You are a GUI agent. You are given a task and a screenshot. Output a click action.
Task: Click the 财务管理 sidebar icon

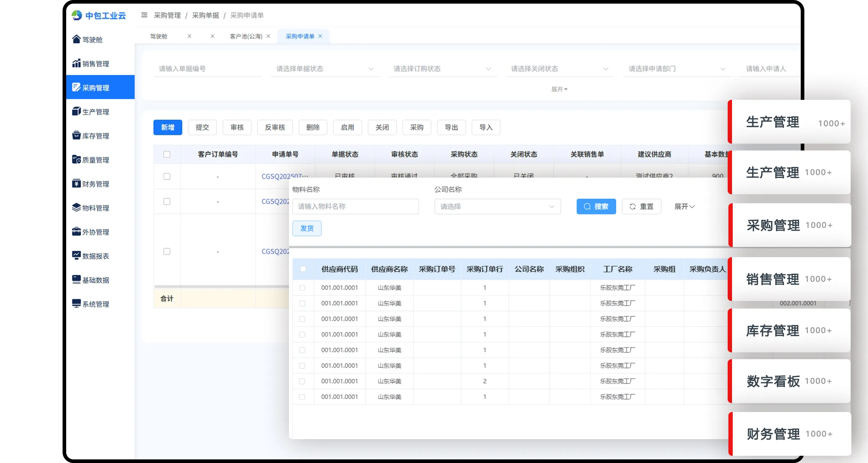click(76, 183)
